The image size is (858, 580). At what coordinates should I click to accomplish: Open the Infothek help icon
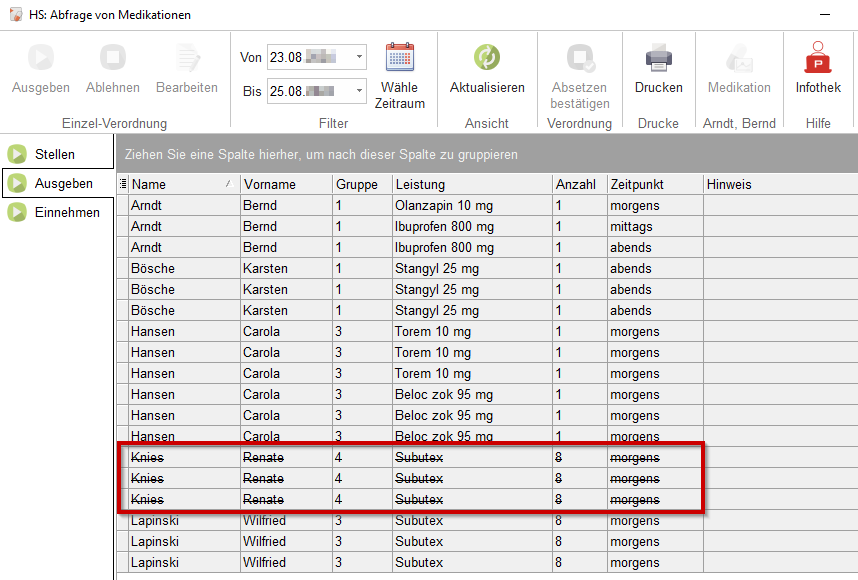click(818, 58)
